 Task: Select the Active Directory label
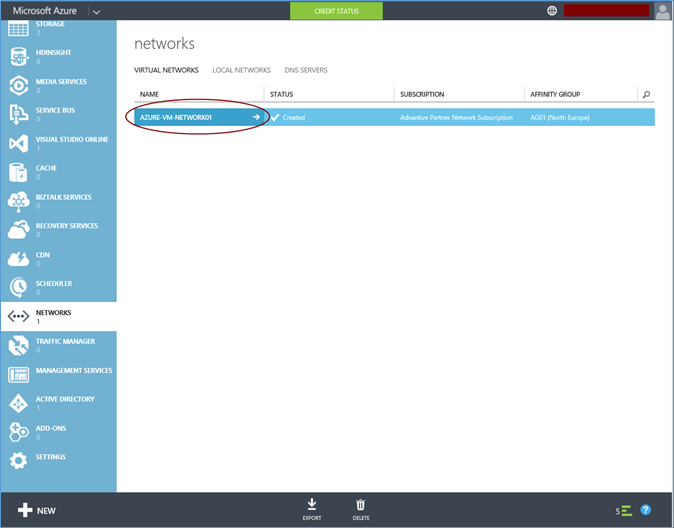pyautogui.click(x=65, y=399)
